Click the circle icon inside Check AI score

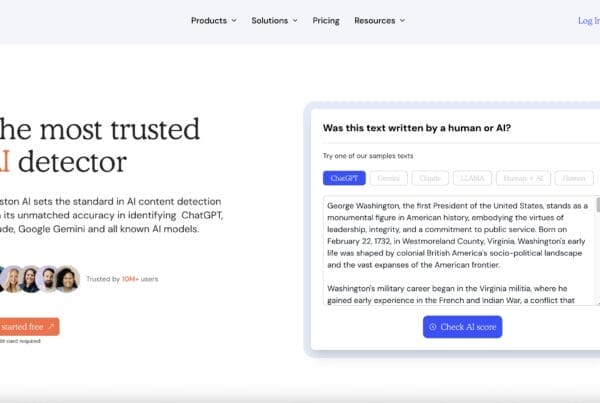(433, 327)
